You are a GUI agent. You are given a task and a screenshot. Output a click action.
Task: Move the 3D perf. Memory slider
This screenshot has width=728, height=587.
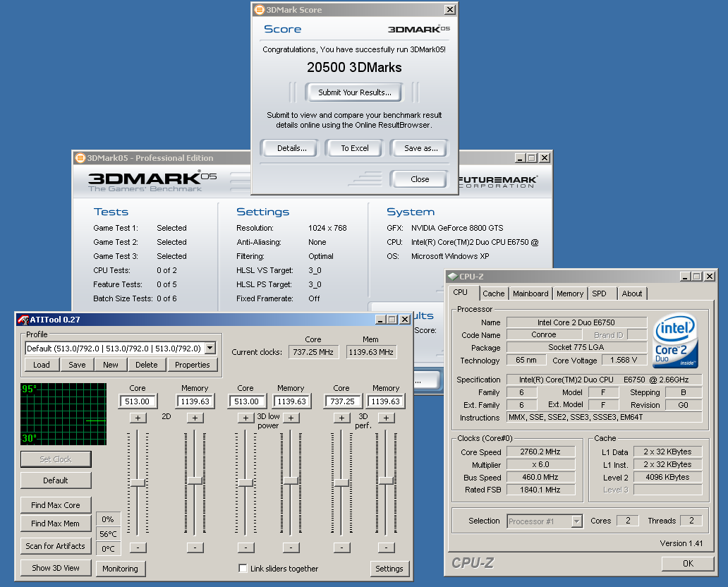pos(387,481)
